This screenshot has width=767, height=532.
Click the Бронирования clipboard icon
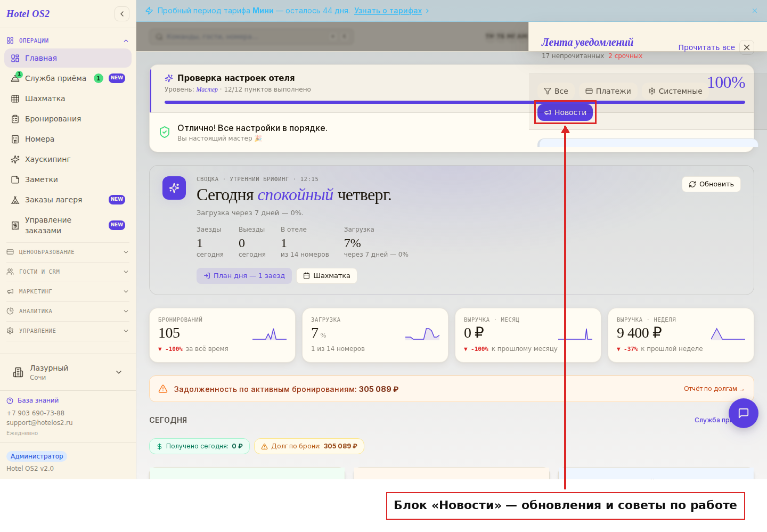point(15,119)
